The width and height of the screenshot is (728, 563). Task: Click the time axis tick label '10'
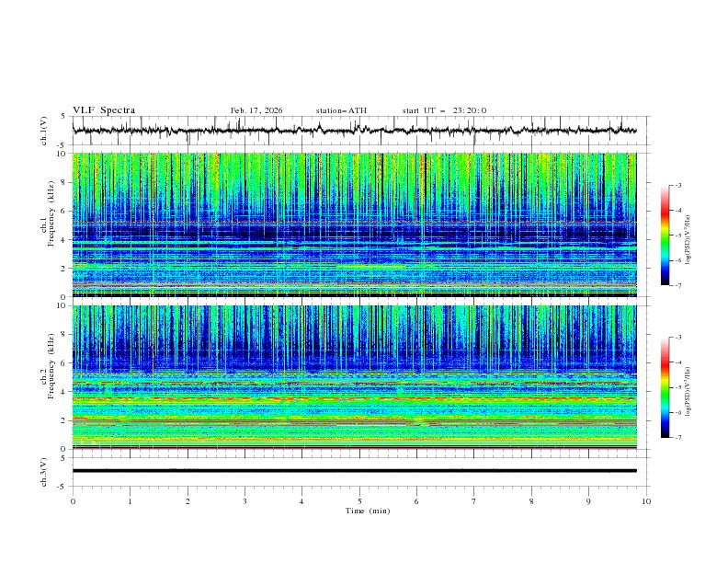[x=646, y=501]
